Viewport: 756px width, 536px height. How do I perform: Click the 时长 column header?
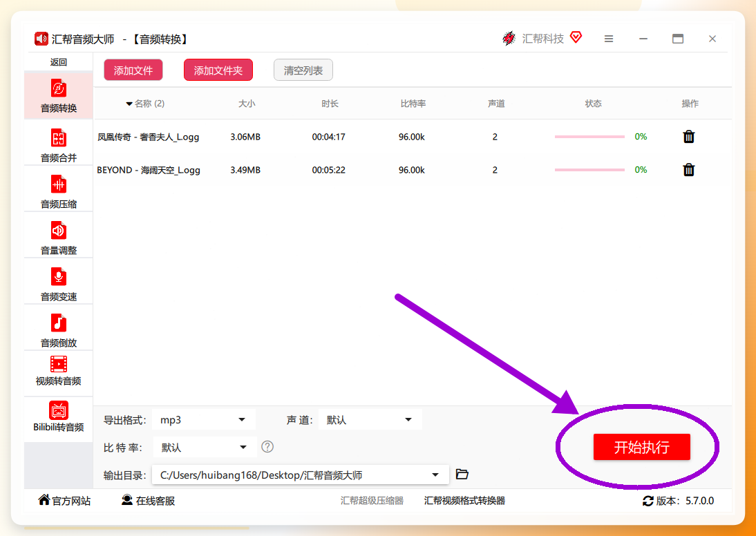click(330, 104)
